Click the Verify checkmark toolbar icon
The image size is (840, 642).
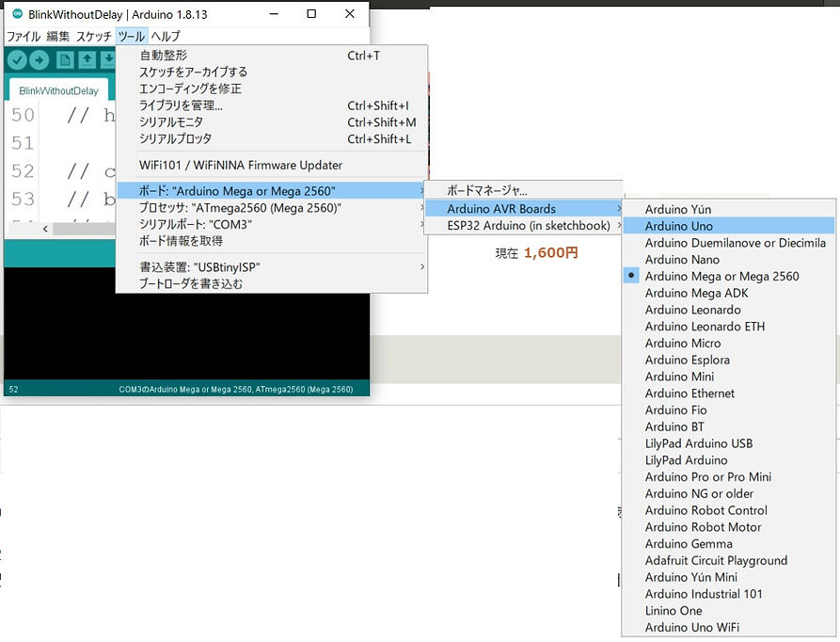click(x=17, y=60)
